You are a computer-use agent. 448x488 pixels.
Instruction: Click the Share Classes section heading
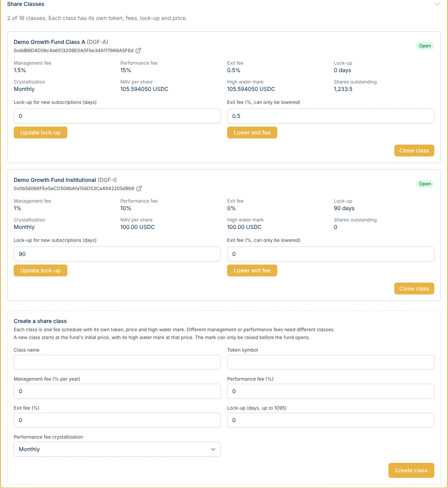[25, 4]
